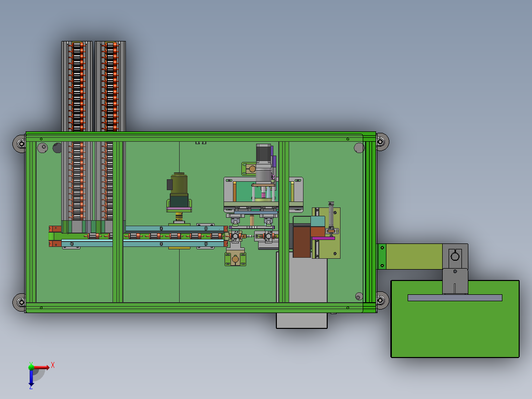Select the purple strip under the orange block
The width and height of the screenshot is (532, 399).
(323, 239)
